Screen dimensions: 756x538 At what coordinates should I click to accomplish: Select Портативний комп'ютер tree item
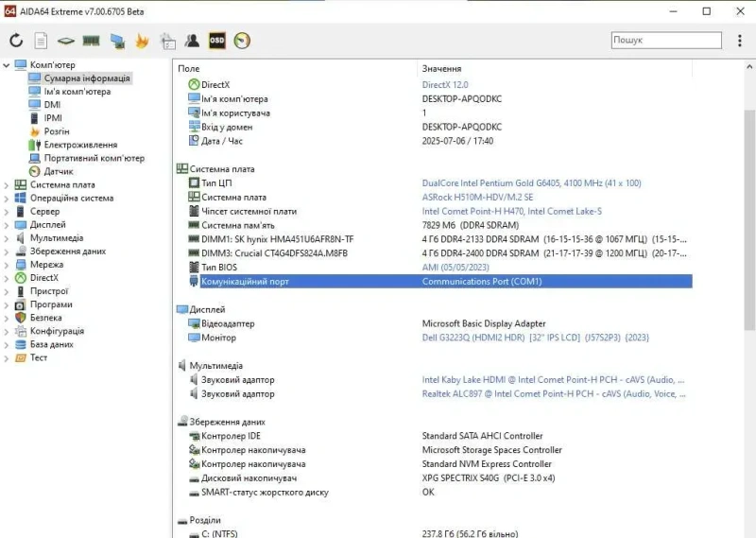[94, 158]
